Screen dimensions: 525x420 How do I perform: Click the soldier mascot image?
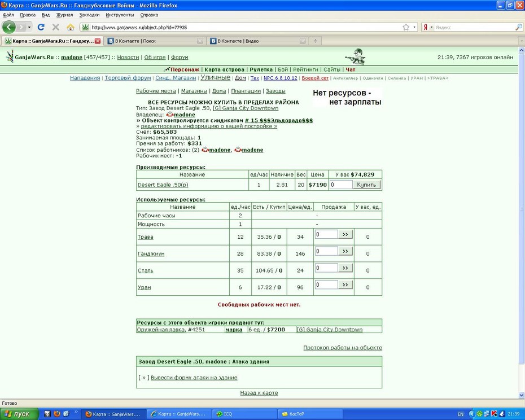pos(356,56)
